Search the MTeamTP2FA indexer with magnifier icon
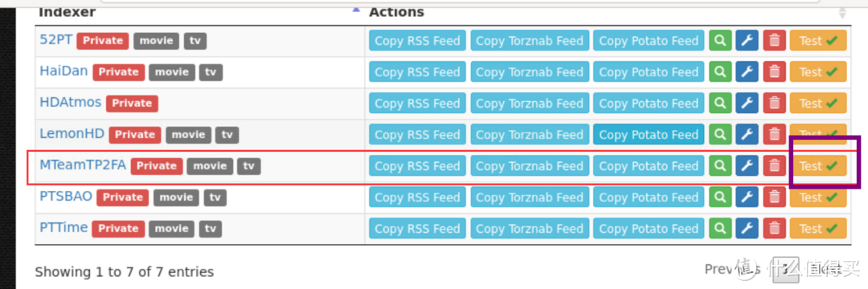This screenshot has height=289, width=868. (720, 166)
